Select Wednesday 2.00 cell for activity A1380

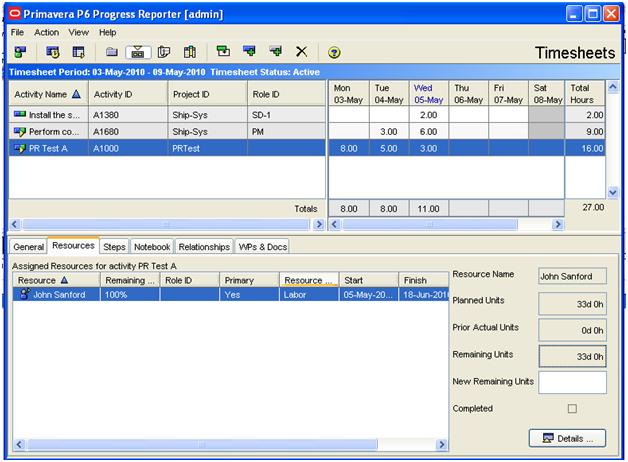(428, 115)
